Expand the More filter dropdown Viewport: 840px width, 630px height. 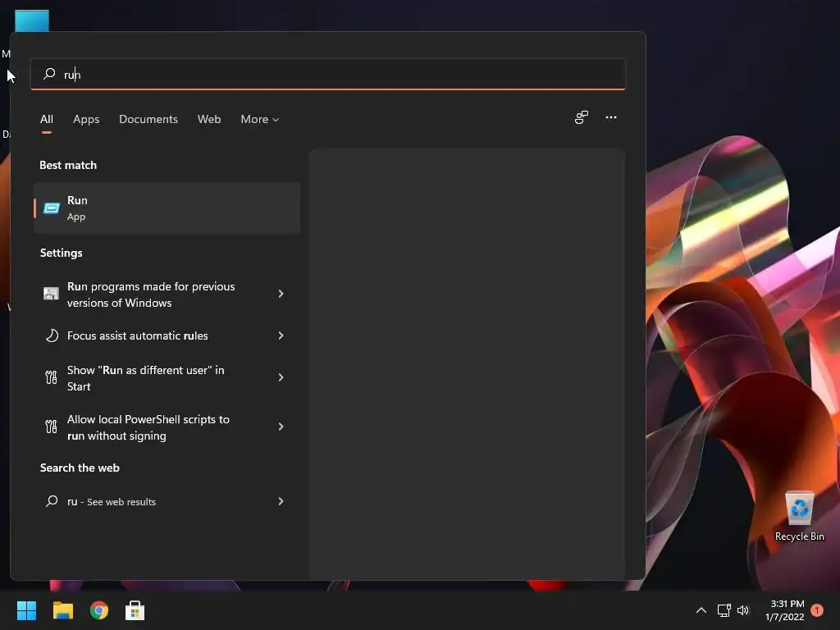point(260,120)
